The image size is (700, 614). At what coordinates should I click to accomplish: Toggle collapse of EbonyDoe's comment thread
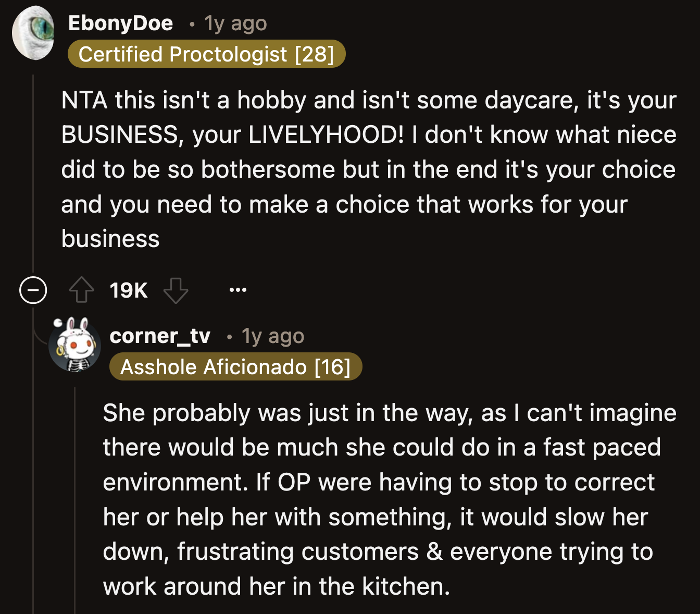click(33, 290)
